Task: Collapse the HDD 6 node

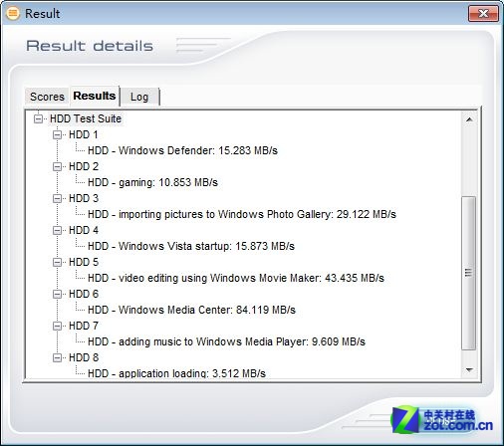Action: click(x=58, y=294)
